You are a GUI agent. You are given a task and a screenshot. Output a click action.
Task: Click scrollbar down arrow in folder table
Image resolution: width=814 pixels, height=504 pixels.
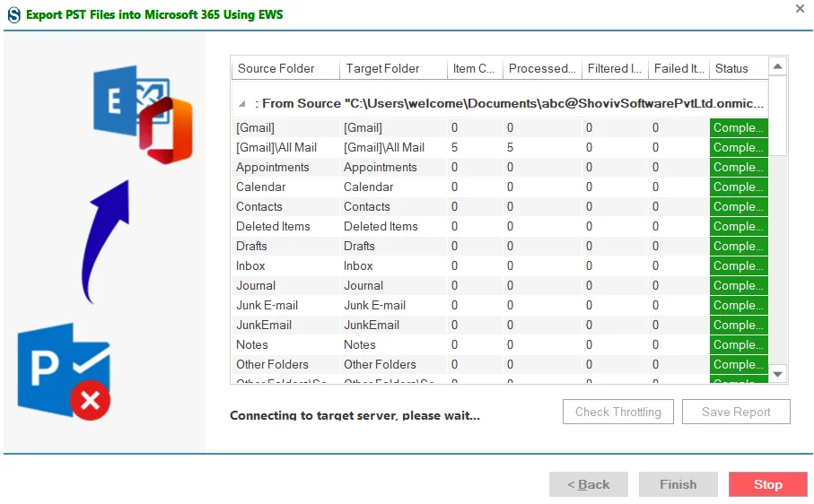777,374
